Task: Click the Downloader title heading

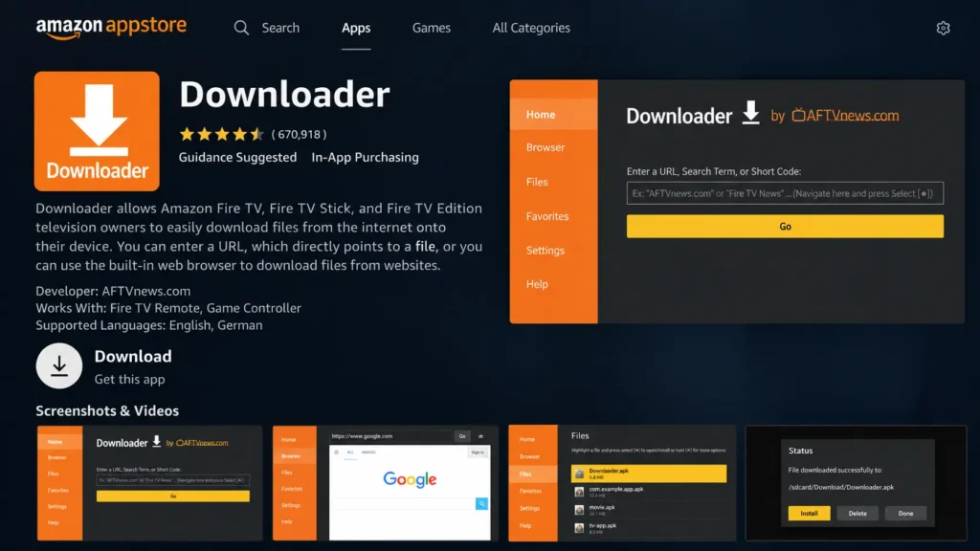Action: [x=284, y=95]
